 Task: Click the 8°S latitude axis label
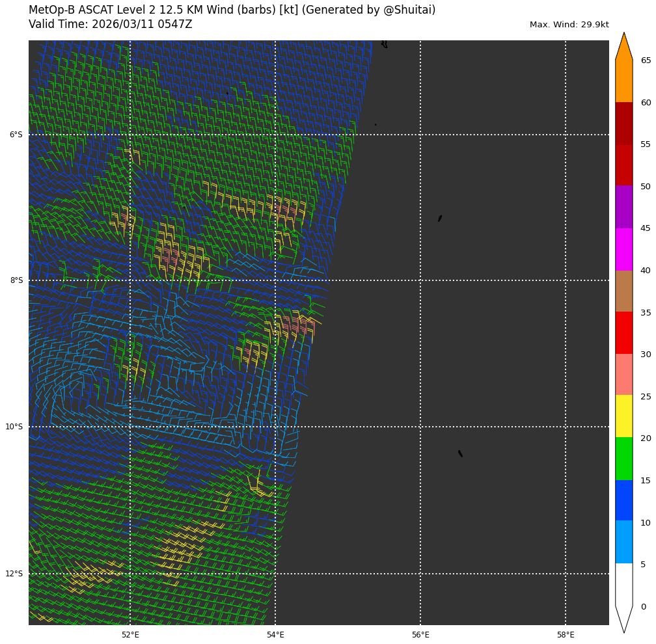pyautogui.click(x=16, y=280)
